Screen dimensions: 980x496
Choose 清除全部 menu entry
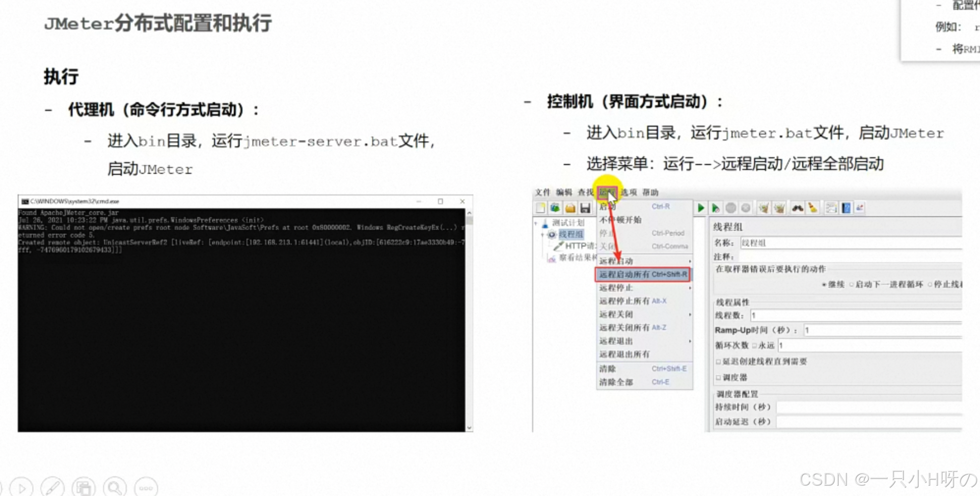[x=644, y=382]
